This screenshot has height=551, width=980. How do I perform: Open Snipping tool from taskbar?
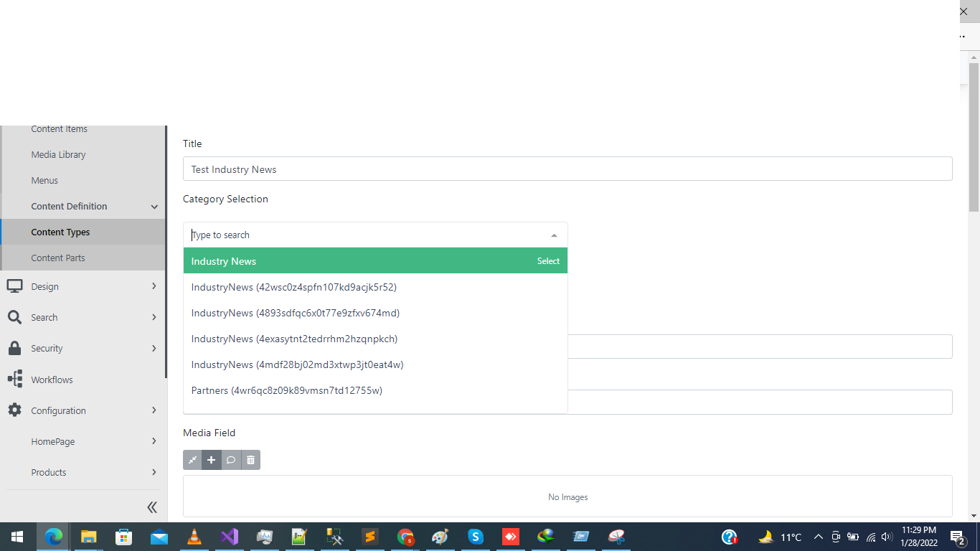(x=616, y=537)
